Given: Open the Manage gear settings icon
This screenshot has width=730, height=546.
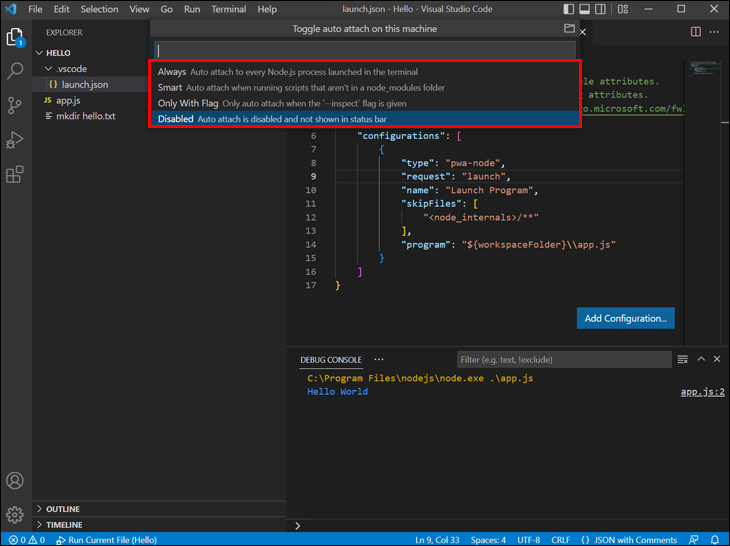Looking at the screenshot, I should click(15, 515).
